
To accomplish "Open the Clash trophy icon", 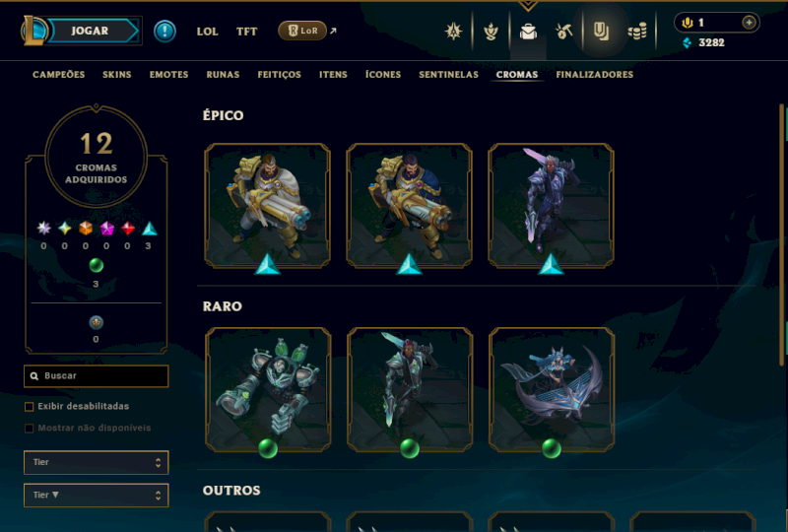I will click(491, 32).
